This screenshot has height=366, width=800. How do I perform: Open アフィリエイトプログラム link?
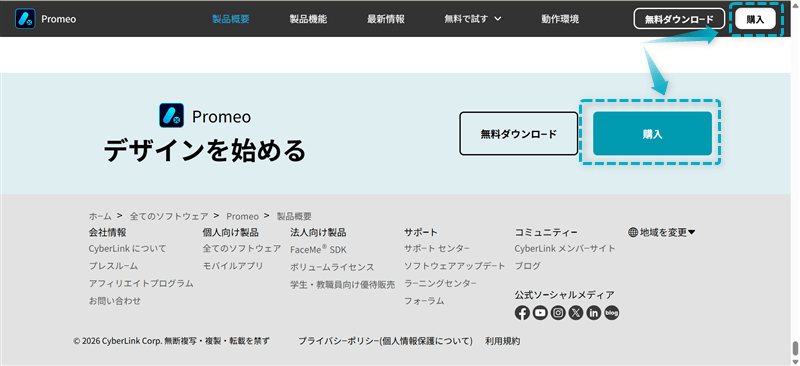click(141, 283)
